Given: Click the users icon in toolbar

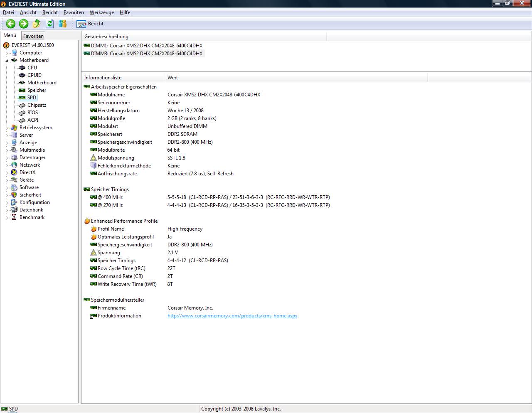Looking at the screenshot, I should click(63, 24).
